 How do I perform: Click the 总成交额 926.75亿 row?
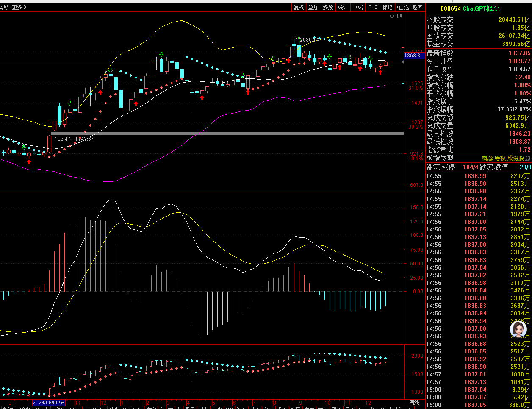click(x=479, y=117)
